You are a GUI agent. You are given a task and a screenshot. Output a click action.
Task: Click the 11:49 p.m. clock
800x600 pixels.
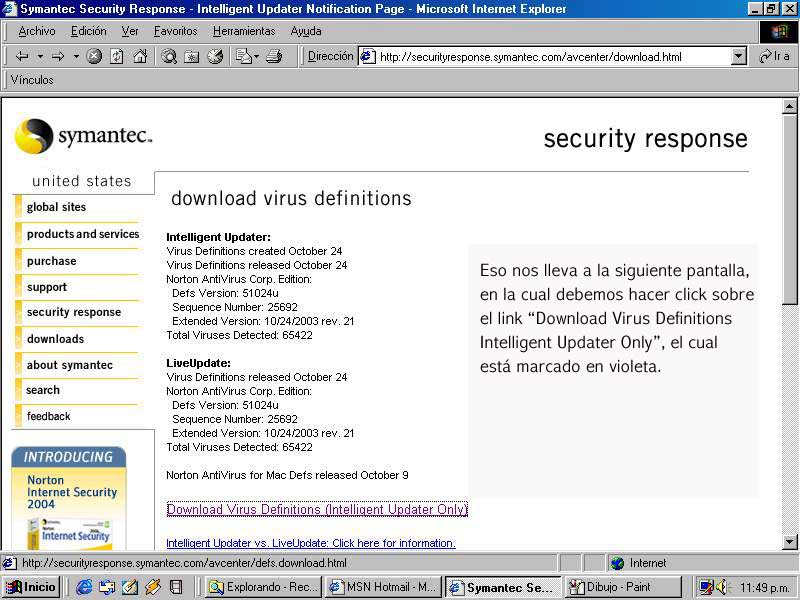(x=765, y=588)
